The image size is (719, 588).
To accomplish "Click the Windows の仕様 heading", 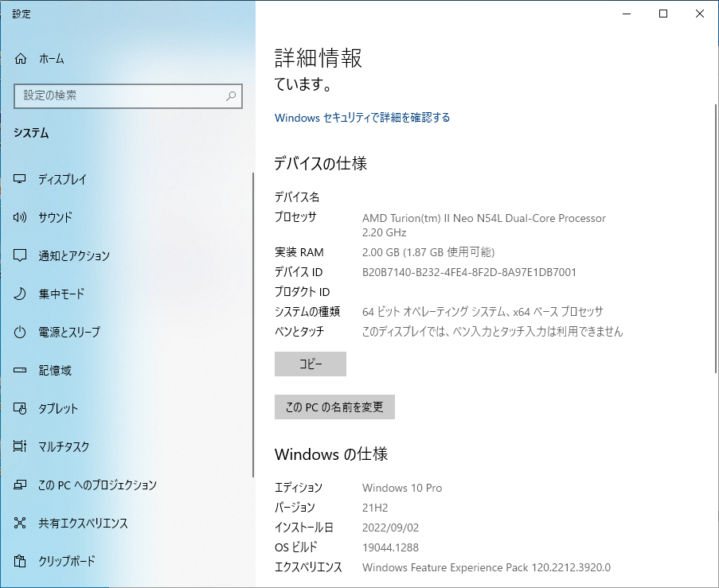I will 331,454.
